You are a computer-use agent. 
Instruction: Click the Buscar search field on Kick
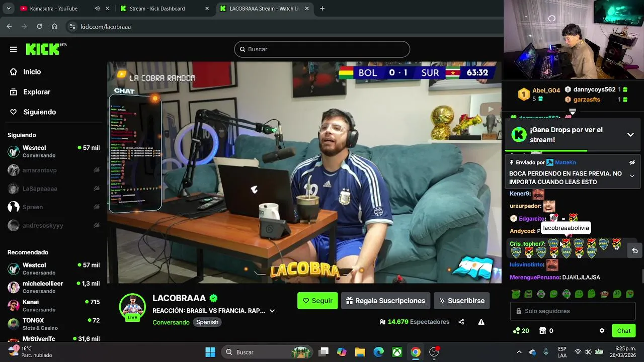click(322, 49)
